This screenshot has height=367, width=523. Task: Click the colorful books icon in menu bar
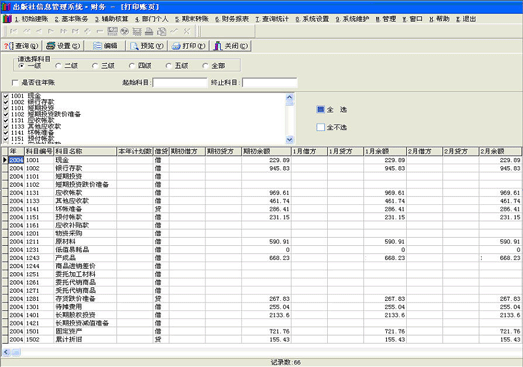(7, 19)
